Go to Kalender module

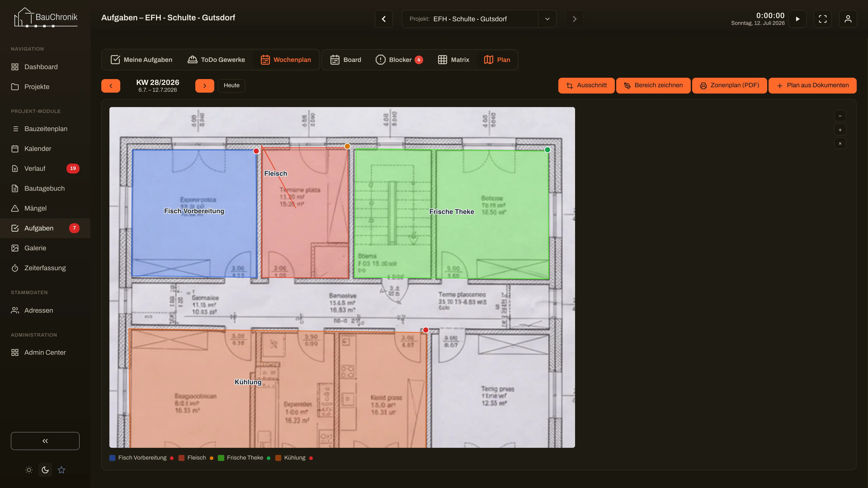pyautogui.click(x=45, y=148)
